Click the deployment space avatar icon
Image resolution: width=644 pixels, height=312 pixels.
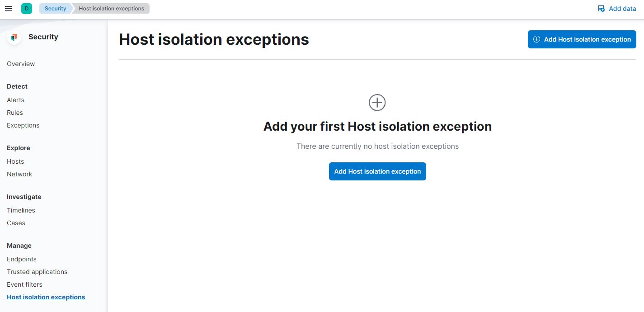pyautogui.click(x=26, y=8)
